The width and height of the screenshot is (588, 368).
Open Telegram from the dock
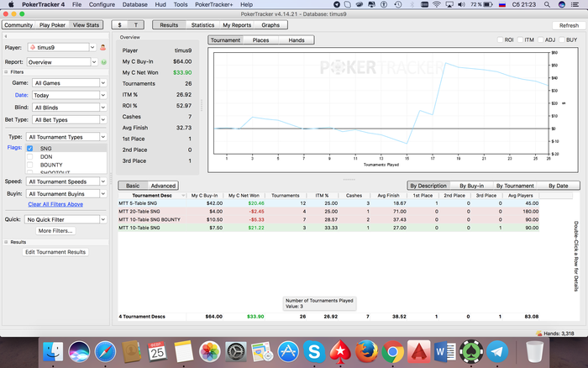pos(497,352)
